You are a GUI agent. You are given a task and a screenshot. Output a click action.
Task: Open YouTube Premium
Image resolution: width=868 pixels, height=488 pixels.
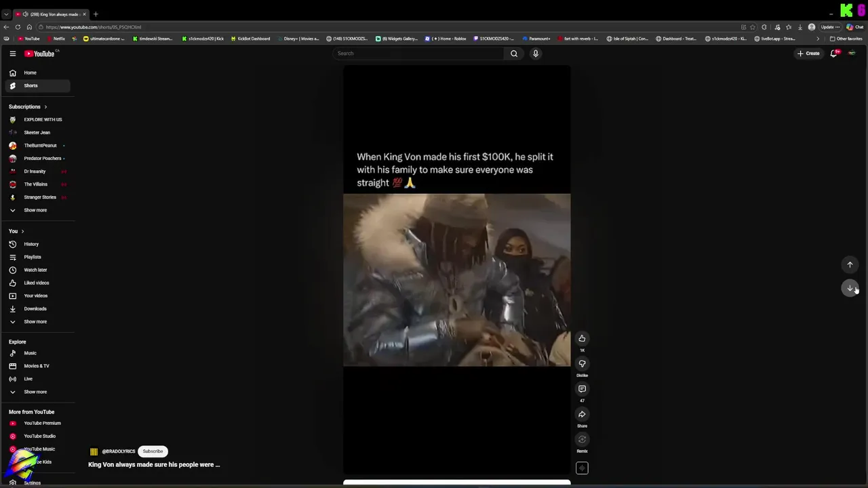pyautogui.click(x=37, y=423)
